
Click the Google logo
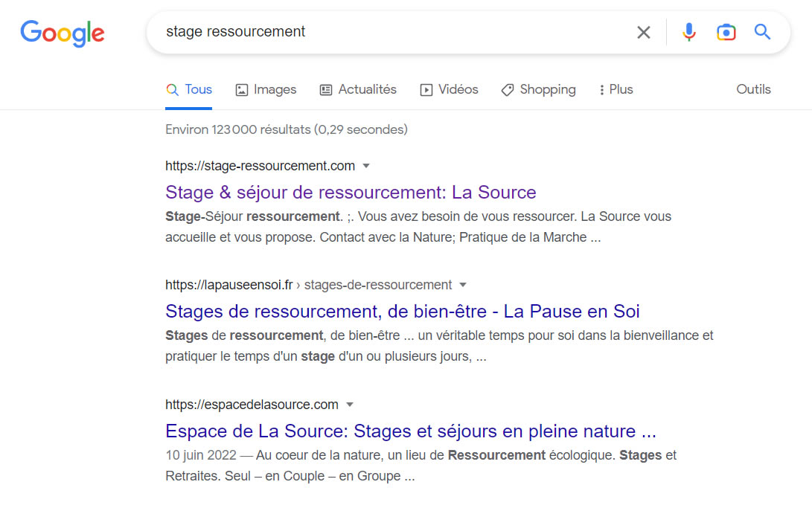point(63,33)
